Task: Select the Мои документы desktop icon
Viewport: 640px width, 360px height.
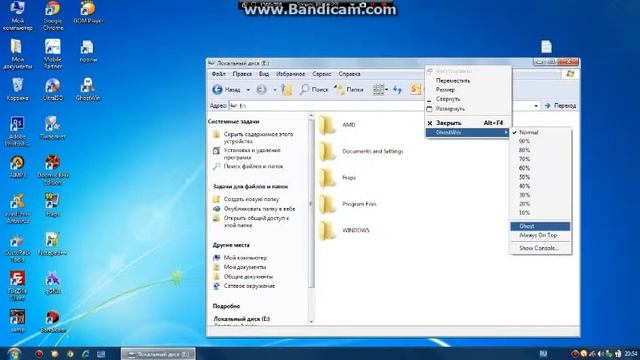Action: [17, 54]
